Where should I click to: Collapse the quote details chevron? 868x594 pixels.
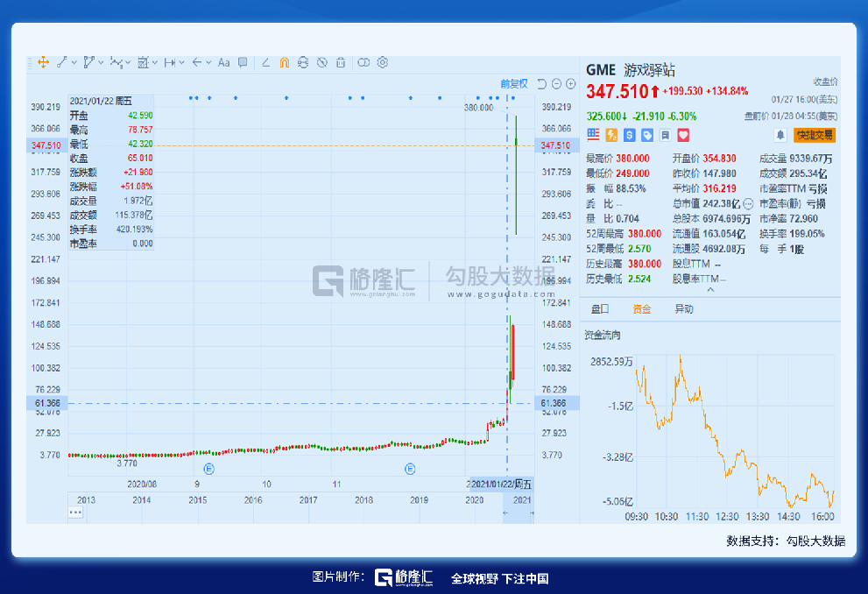pyautogui.click(x=710, y=289)
